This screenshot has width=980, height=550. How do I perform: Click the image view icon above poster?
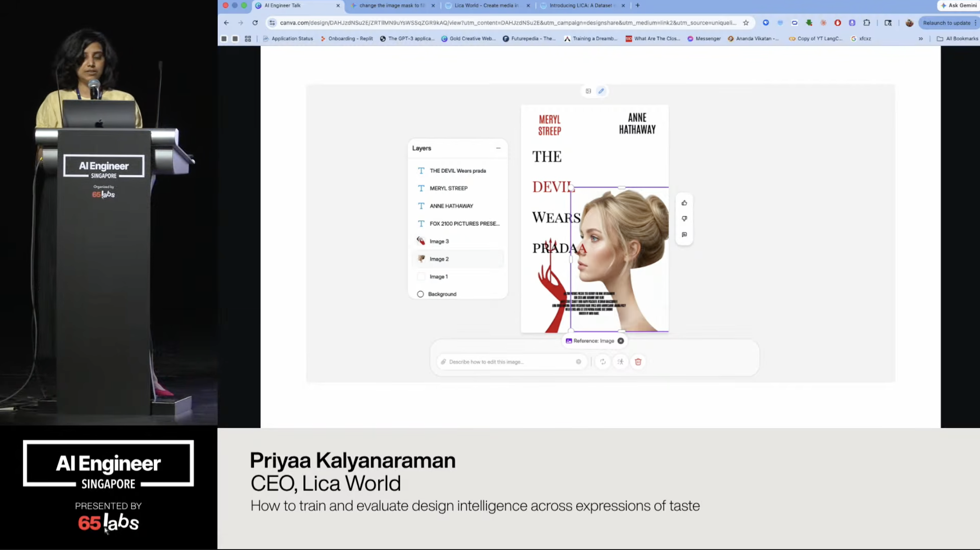tap(588, 91)
